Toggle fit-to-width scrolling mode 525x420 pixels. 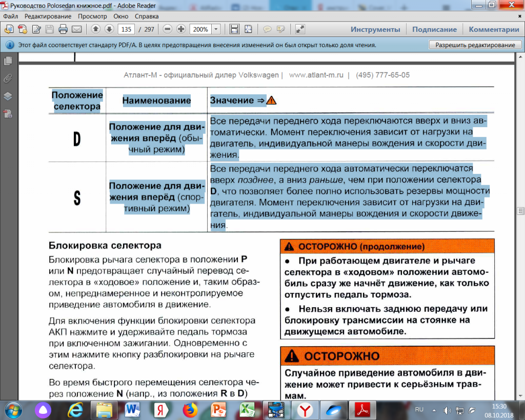click(234, 29)
